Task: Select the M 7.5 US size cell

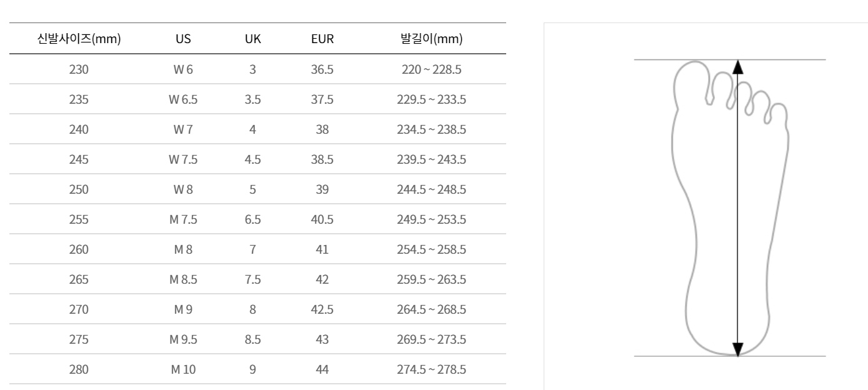Action: click(183, 219)
